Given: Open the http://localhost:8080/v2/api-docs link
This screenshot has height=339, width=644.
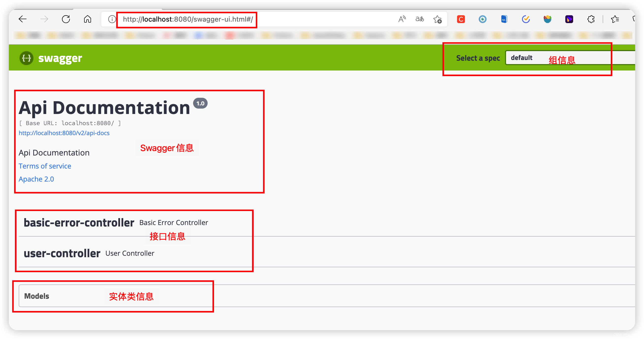Looking at the screenshot, I should 64,133.
